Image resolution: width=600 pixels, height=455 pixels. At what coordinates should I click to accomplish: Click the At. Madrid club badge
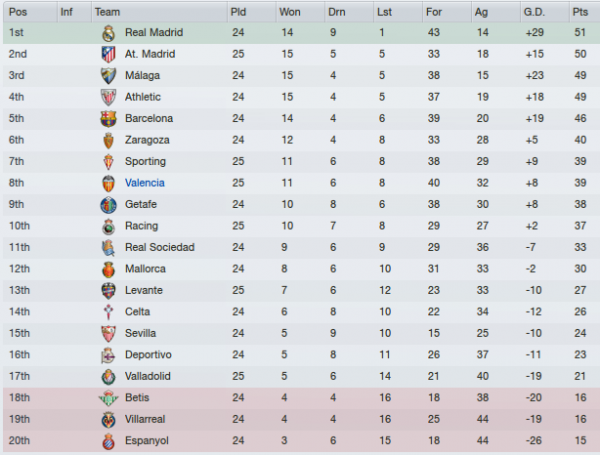[109, 54]
